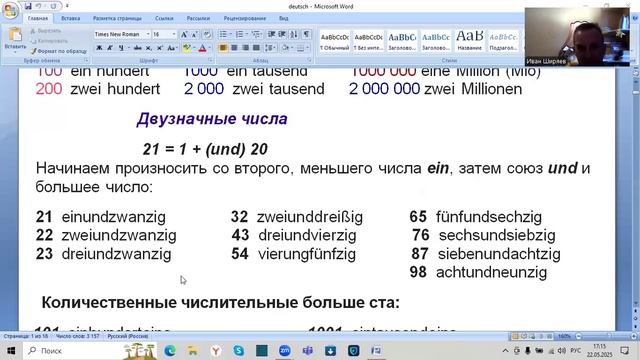This screenshot has width=640, height=360.
Task: Apply superscript formatting
Action: 160,48
